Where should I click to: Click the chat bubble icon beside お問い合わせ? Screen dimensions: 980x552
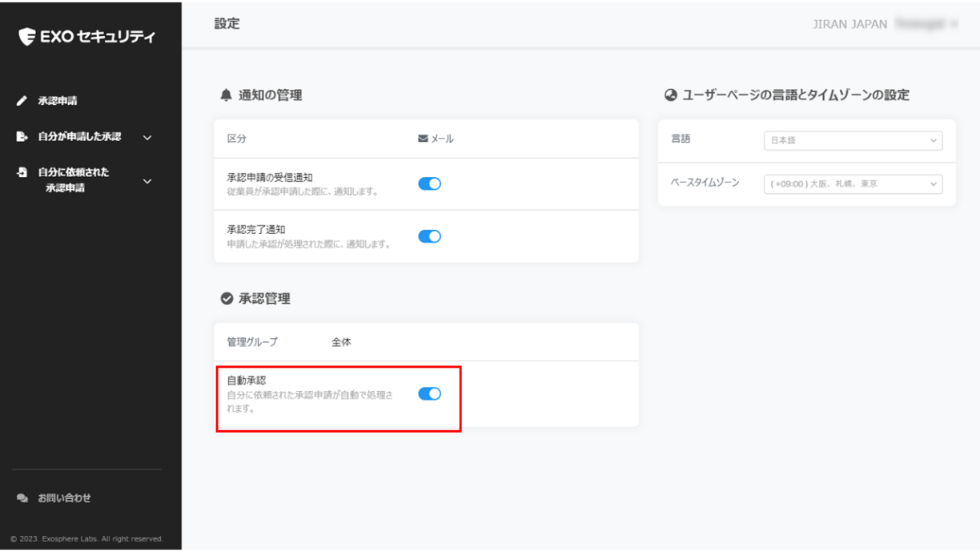22,498
